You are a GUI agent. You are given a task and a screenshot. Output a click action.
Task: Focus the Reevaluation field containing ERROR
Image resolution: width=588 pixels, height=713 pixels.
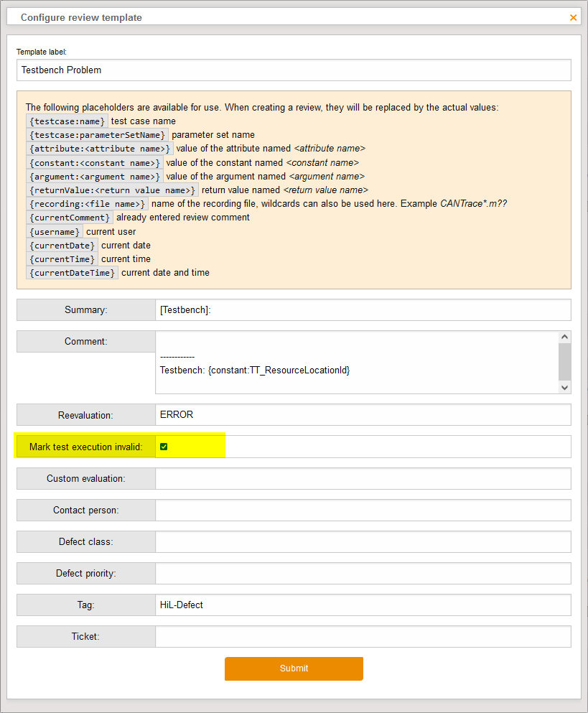click(x=363, y=415)
